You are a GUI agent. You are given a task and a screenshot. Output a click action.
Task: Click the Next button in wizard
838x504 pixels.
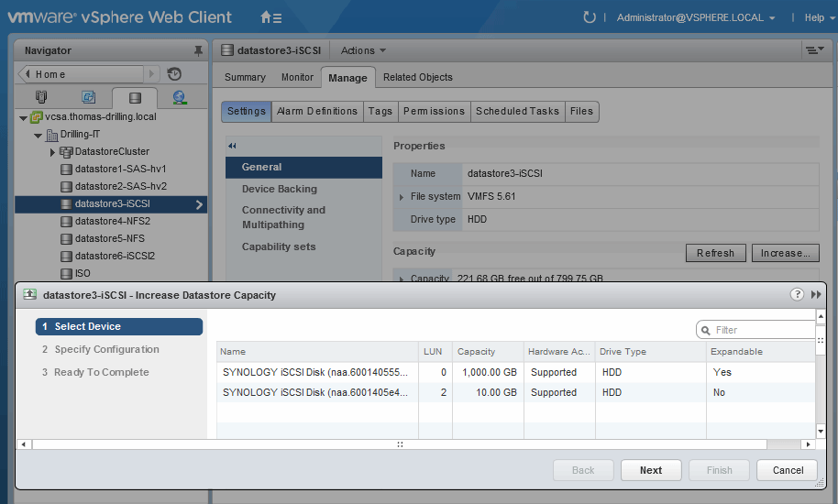(650, 470)
